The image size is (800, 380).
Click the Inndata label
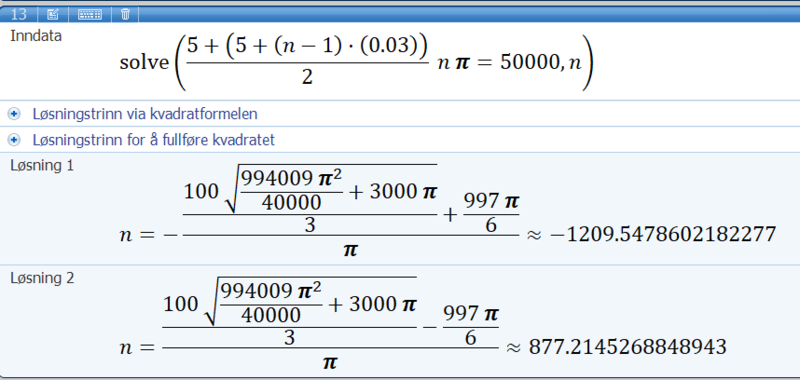36,36
